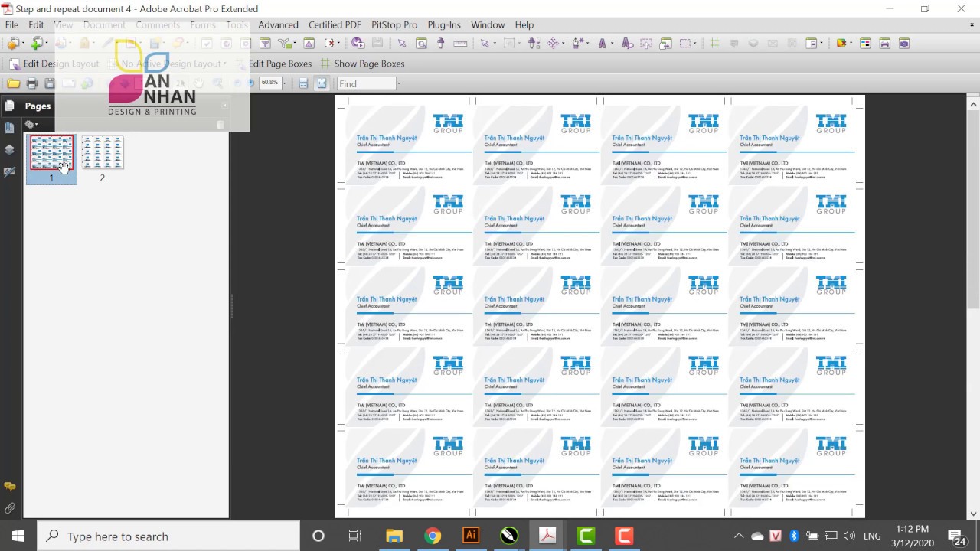
Task: Open the PitStop Global Change color icon
Action: 865,44
